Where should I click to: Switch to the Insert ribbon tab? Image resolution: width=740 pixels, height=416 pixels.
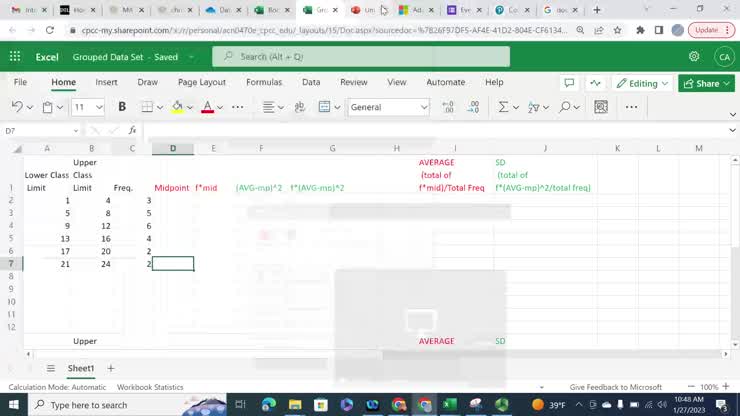[106, 82]
